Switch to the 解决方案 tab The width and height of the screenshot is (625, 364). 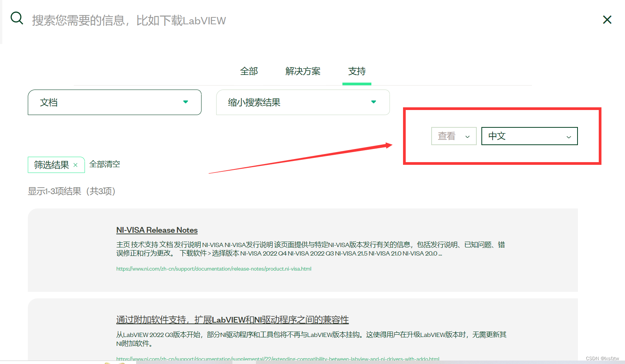point(303,71)
